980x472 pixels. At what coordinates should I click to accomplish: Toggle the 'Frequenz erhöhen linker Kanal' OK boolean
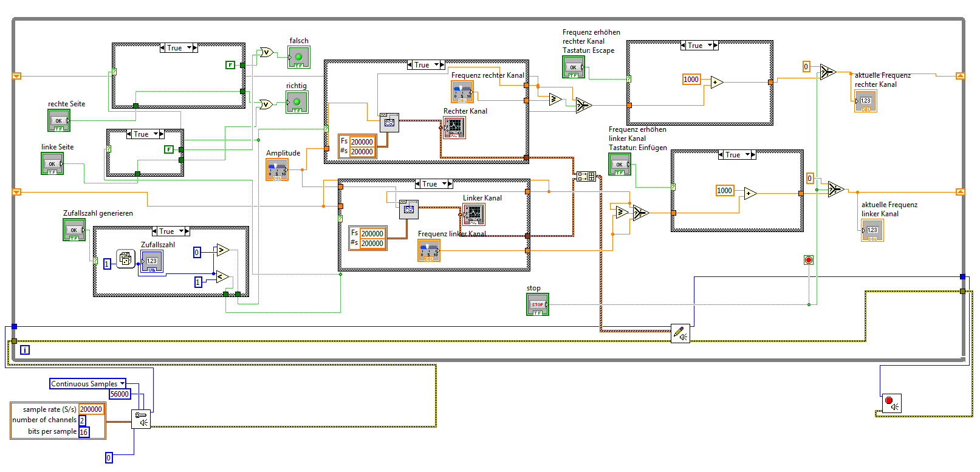[620, 164]
